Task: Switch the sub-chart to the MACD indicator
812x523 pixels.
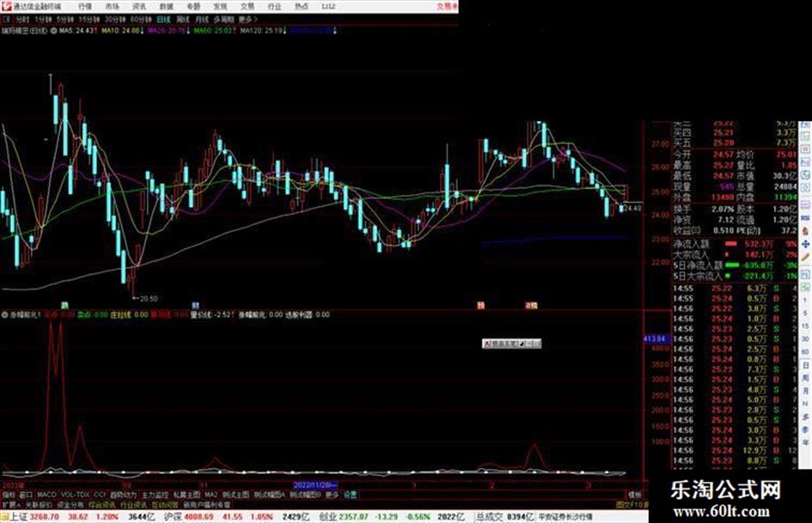Action: click(46, 495)
